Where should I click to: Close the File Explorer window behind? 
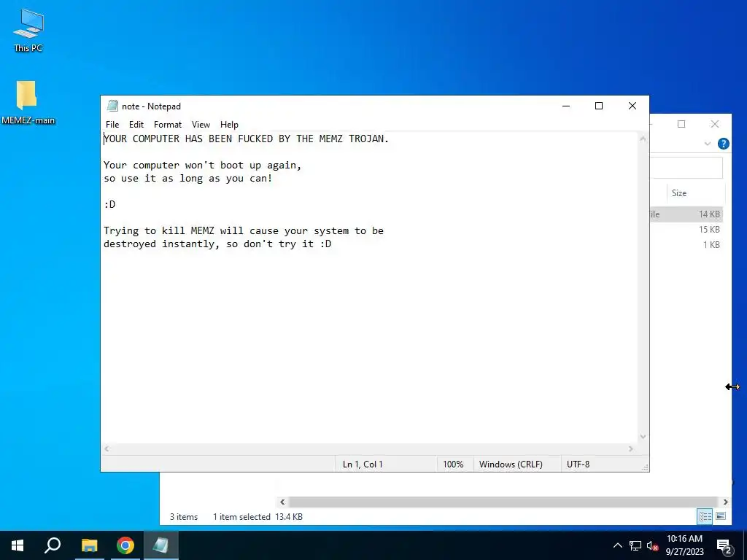point(715,124)
